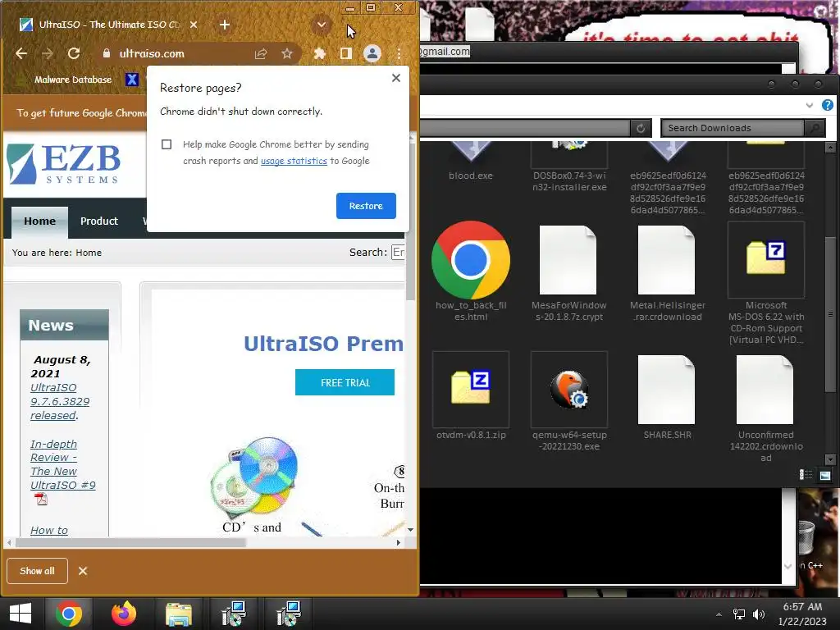Open Recycle Bin on the desktop

coord(806,538)
